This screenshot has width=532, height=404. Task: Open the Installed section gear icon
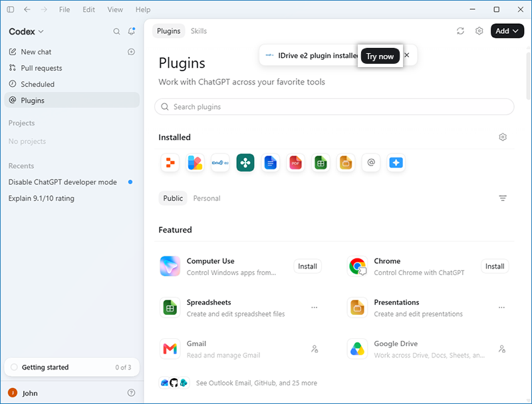coord(503,137)
